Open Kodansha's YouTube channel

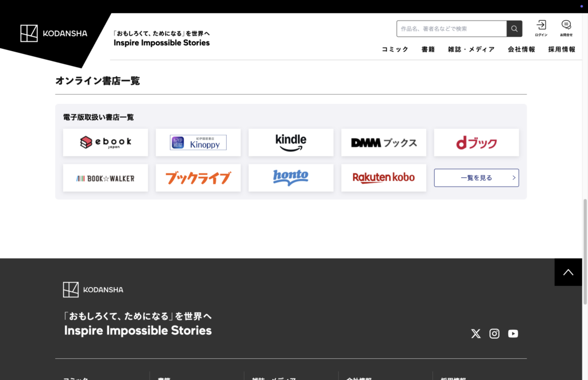[x=513, y=334]
